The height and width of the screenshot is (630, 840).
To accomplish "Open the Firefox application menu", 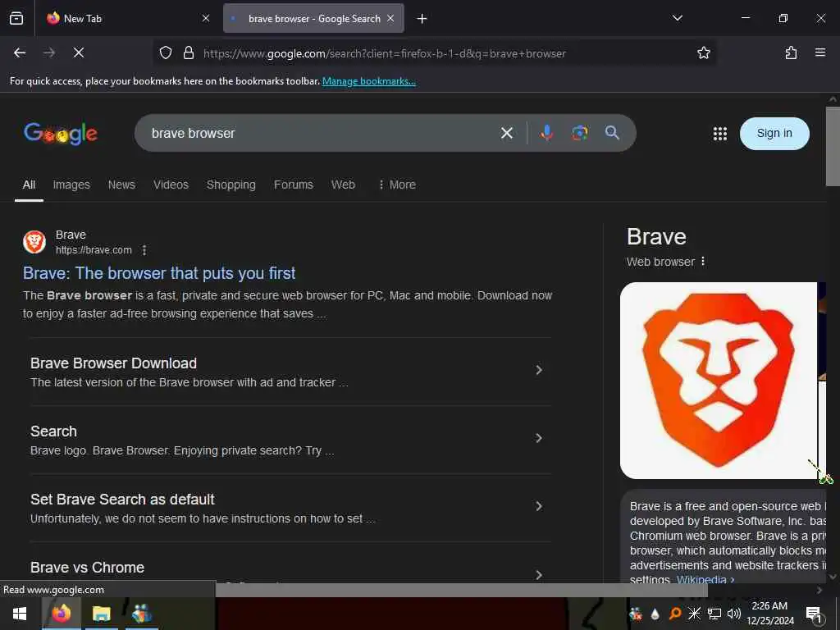I will click(820, 52).
